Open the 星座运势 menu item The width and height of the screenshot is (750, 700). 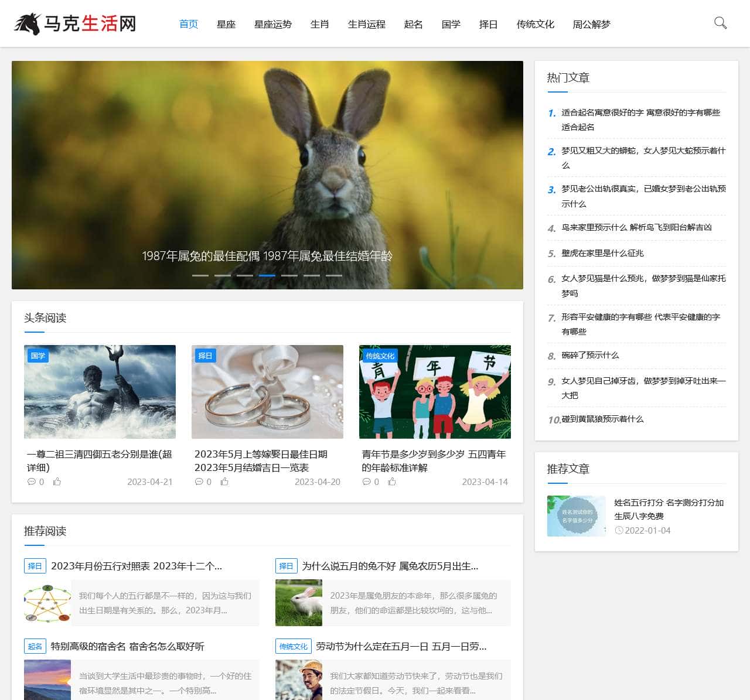[273, 24]
